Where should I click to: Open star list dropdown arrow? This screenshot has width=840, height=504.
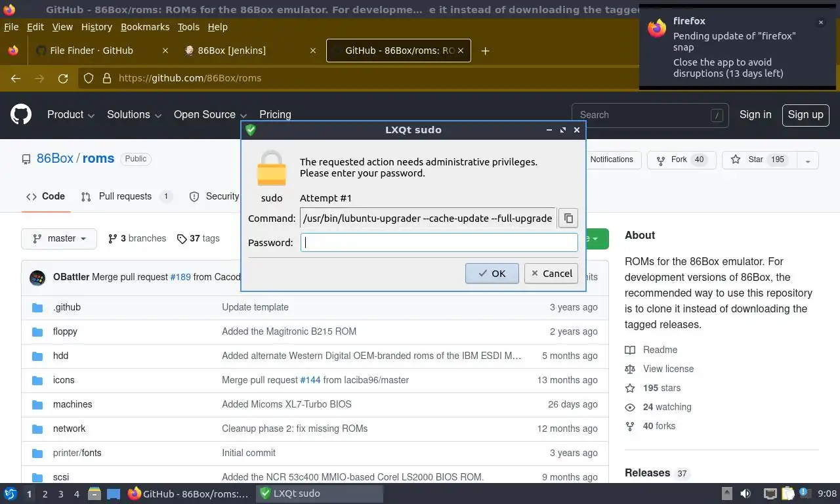point(807,160)
